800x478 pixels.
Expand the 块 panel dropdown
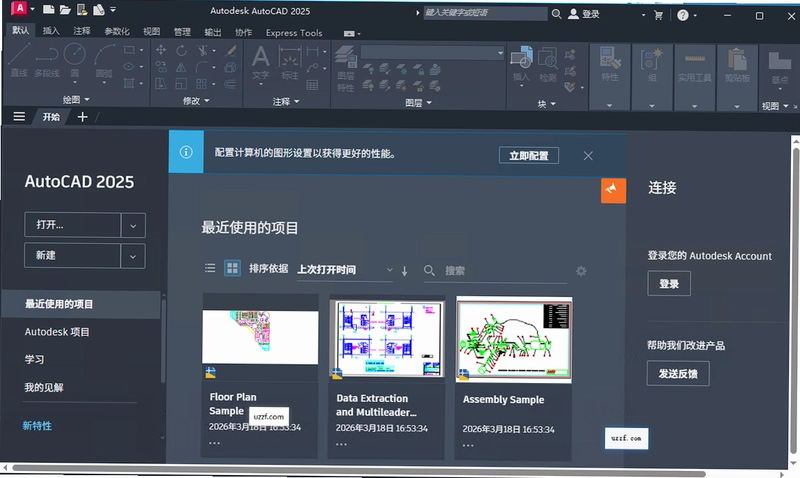click(x=546, y=104)
